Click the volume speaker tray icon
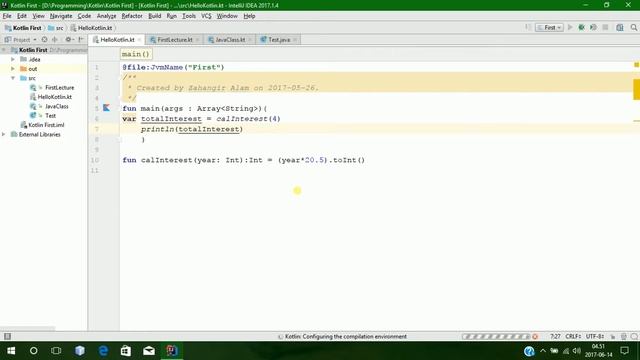The image size is (640, 360). (x=577, y=351)
